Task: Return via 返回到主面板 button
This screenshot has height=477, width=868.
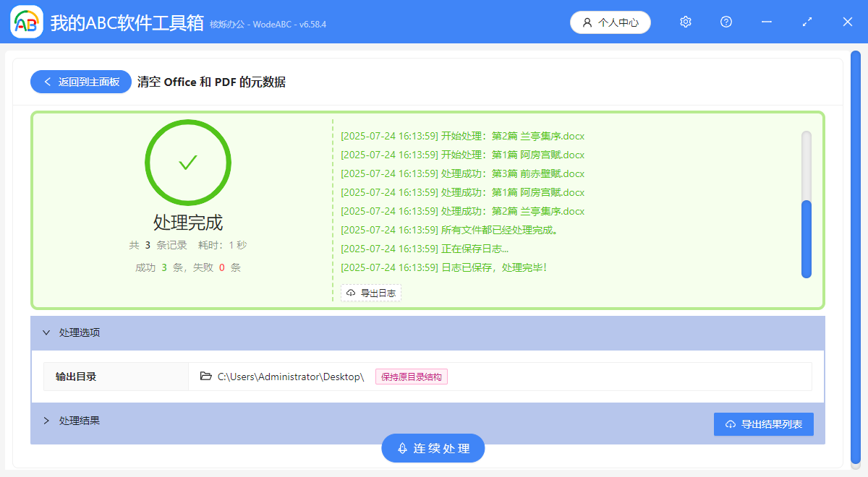Action: (x=81, y=82)
